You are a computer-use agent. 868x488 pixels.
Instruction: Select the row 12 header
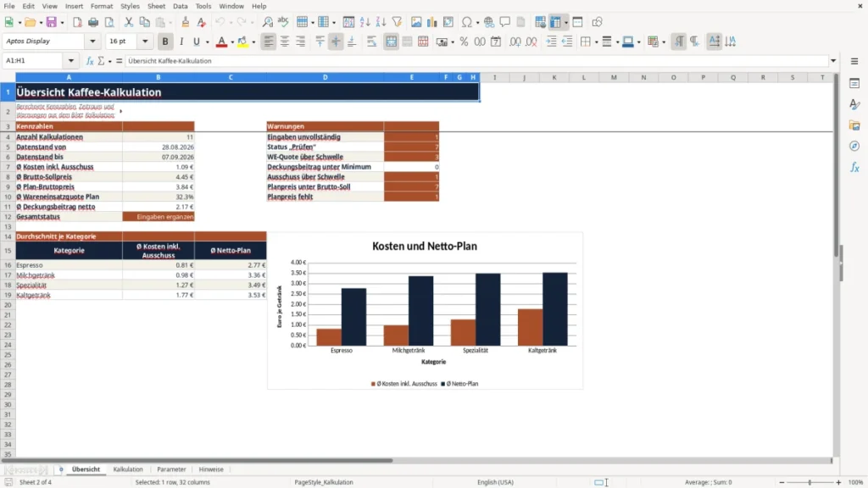point(8,217)
